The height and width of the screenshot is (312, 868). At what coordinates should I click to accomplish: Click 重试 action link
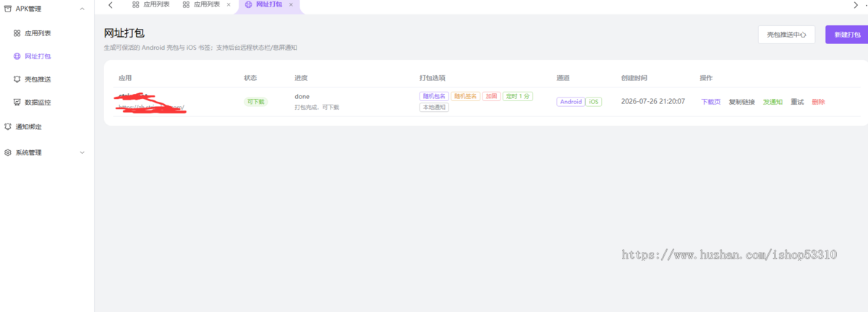797,102
